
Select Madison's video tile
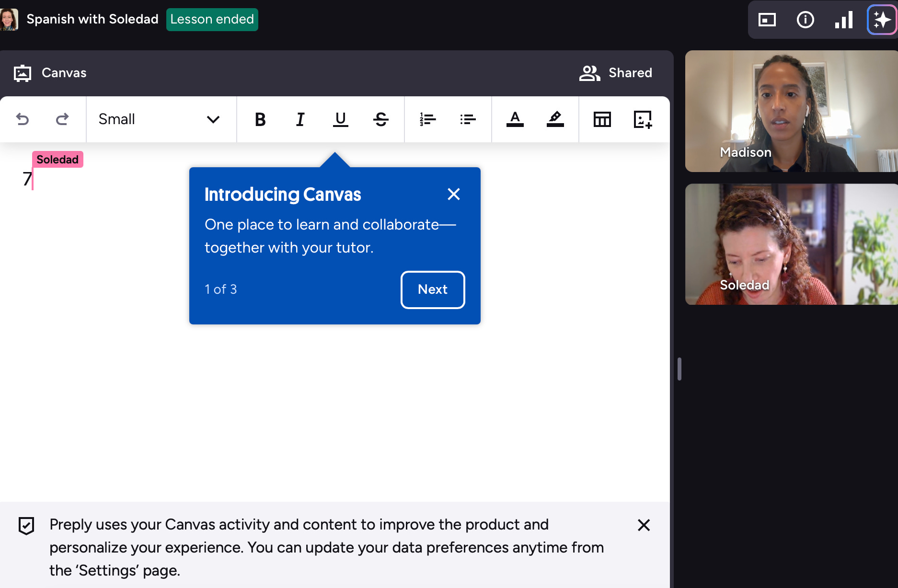pyautogui.click(x=792, y=111)
